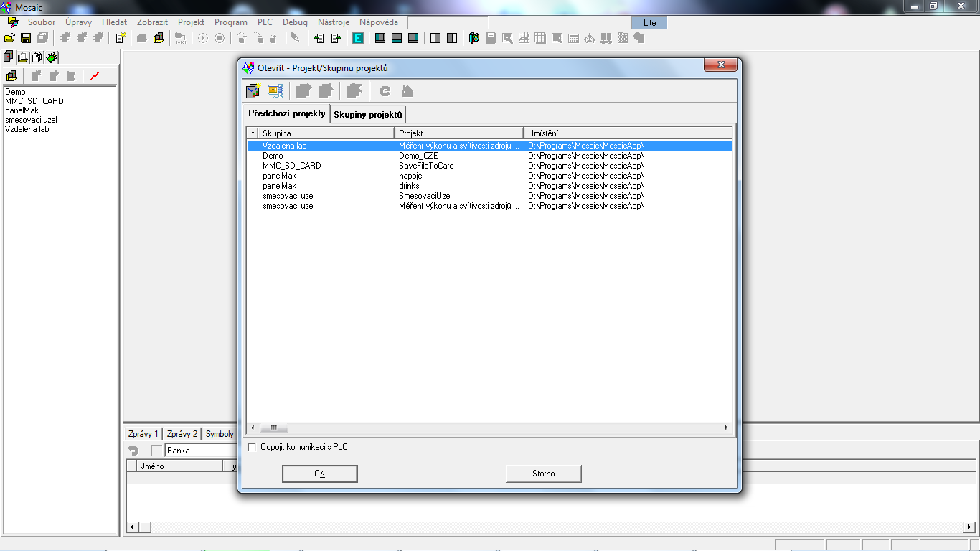The height and width of the screenshot is (551, 980).
Task: Select Demo in the left project list
Action: (x=15, y=92)
